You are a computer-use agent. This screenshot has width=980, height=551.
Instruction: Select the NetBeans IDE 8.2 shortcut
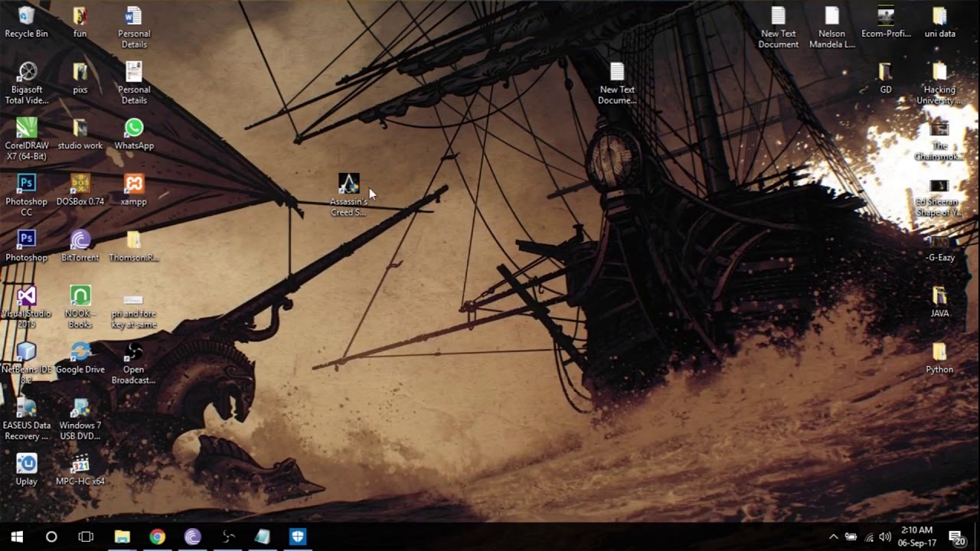click(27, 363)
